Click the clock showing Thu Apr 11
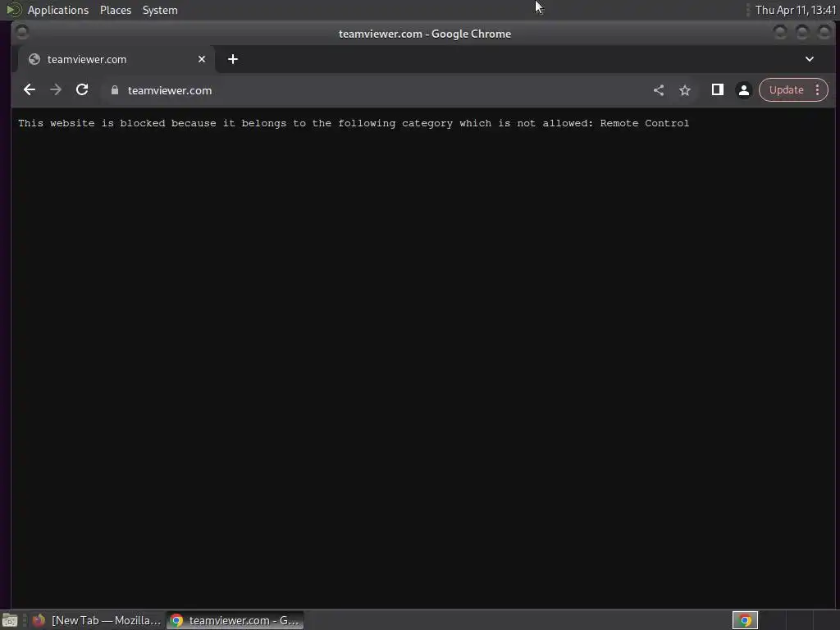This screenshot has height=630, width=840. coord(795,10)
